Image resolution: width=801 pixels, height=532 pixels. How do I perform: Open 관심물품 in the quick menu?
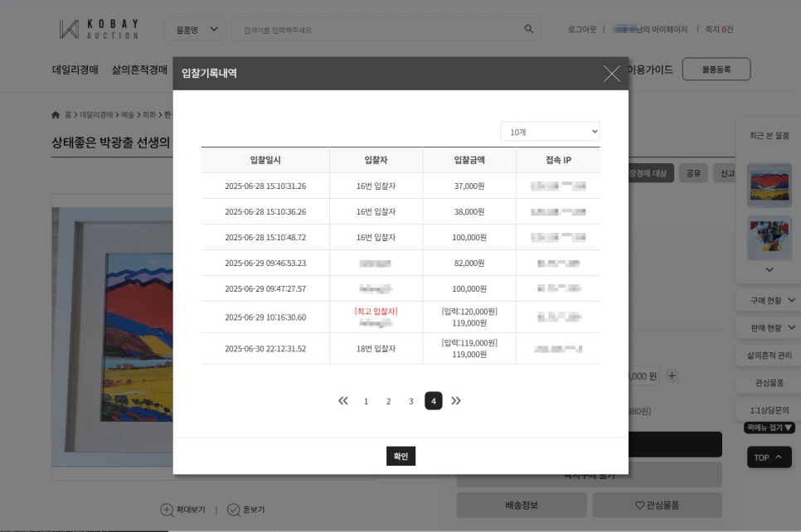[x=769, y=383]
